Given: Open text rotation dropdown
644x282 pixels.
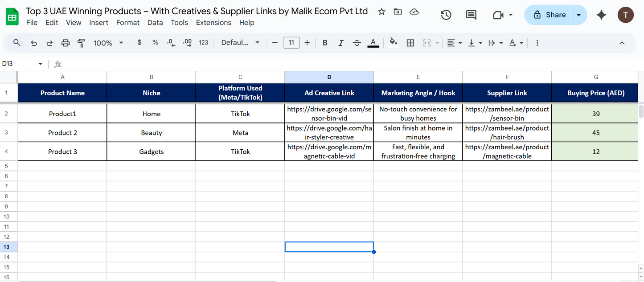Looking at the screenshot, I should click(516, 43).
